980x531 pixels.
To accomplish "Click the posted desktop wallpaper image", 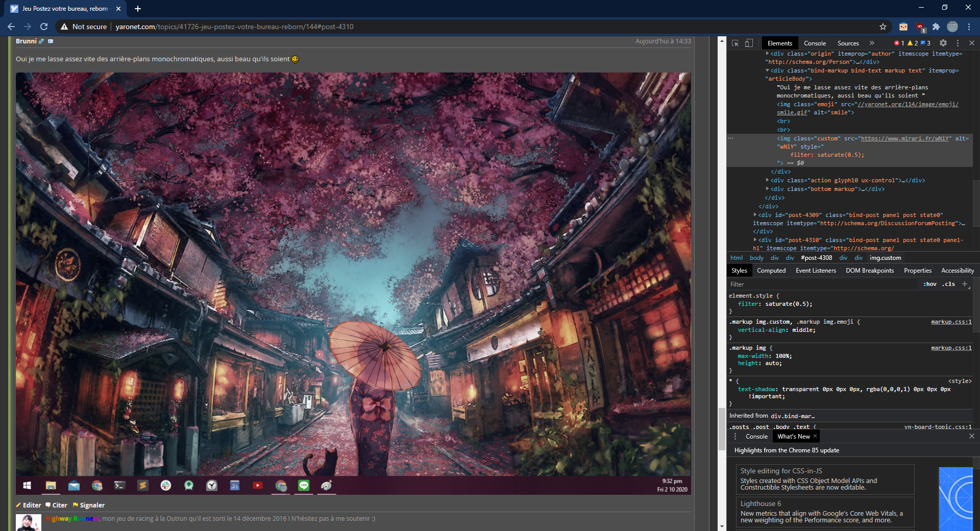I will point(353,283).
